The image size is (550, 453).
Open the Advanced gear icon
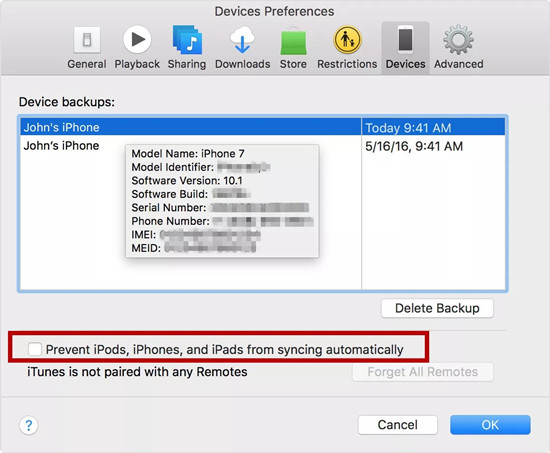[458, 40]
